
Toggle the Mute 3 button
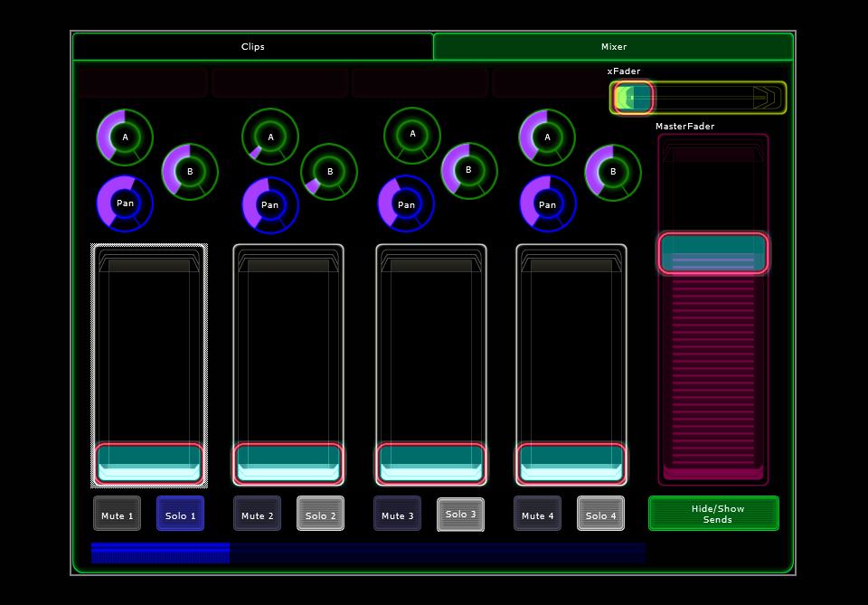(397, 514)
